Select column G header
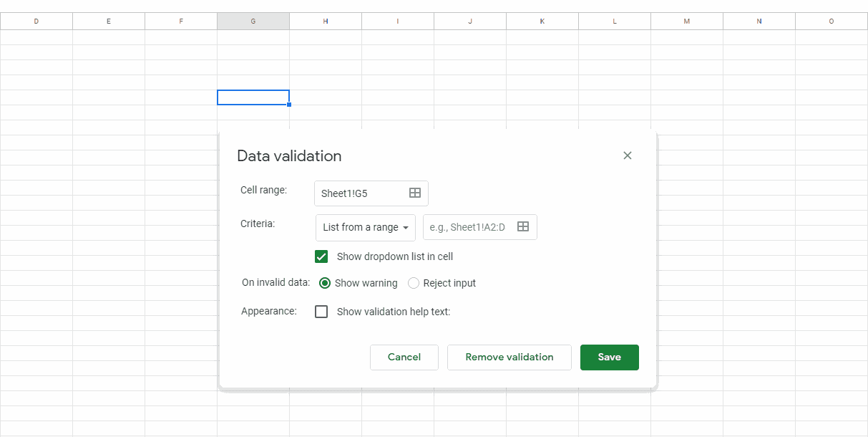The width and height of the screenshot is (868, 437). tap(253, 21)
